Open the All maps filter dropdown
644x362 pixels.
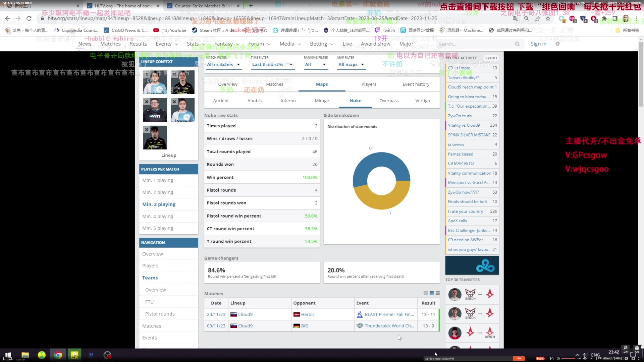click(x=351, y=64)
